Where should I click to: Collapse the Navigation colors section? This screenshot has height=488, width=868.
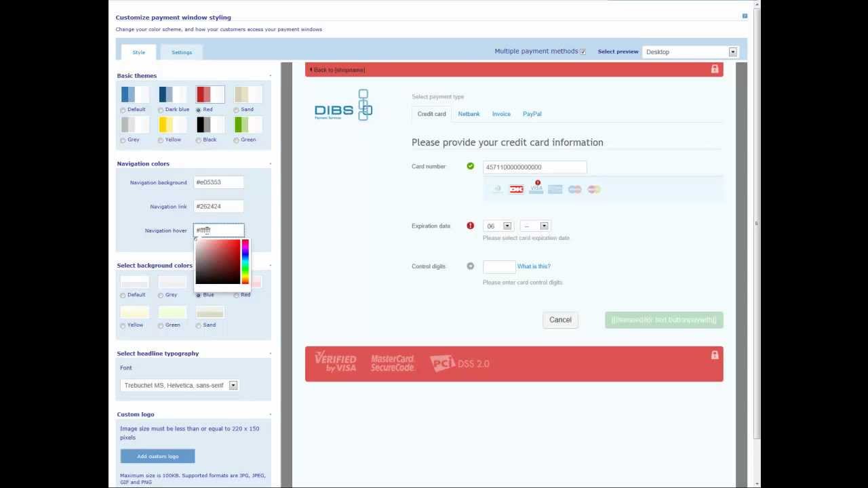(x=270, y=163)
